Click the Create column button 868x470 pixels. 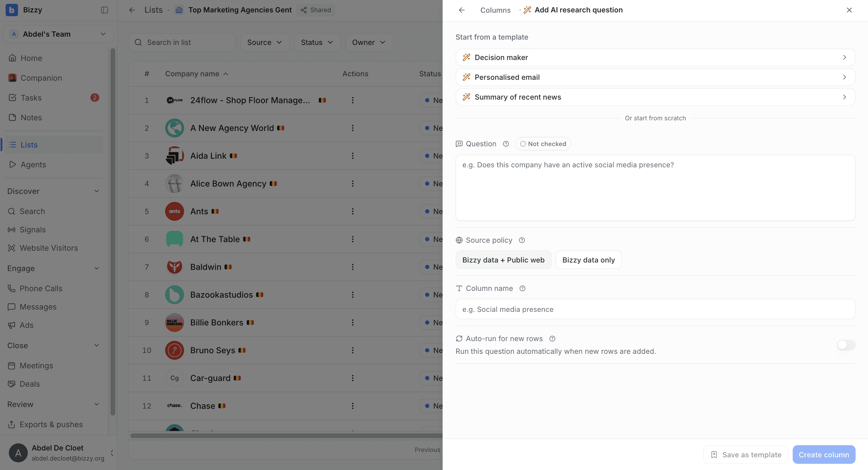(x=824, y=455)
